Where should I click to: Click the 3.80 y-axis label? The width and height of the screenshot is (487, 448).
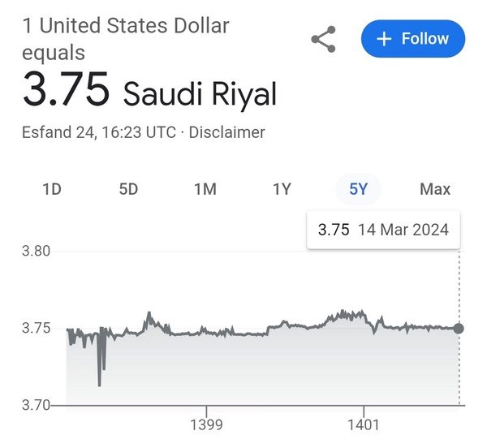36,251
